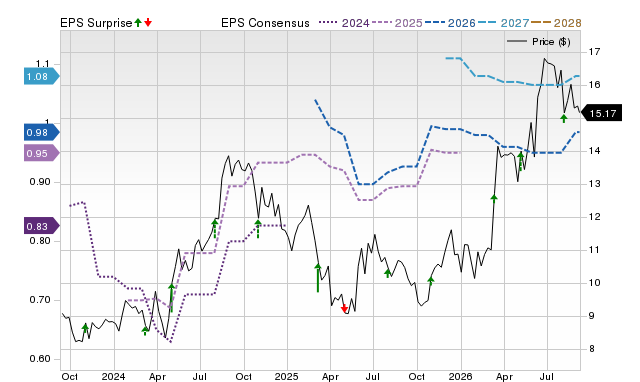
Task: Click the 2026 x-axis label
Action: pyautogui.click(x=460, y=376)
